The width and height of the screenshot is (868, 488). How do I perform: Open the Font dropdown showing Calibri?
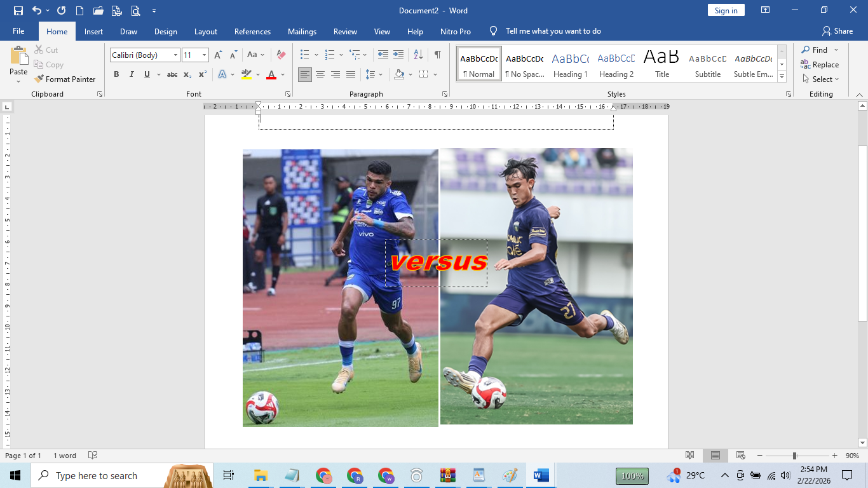tap(175, 55)
